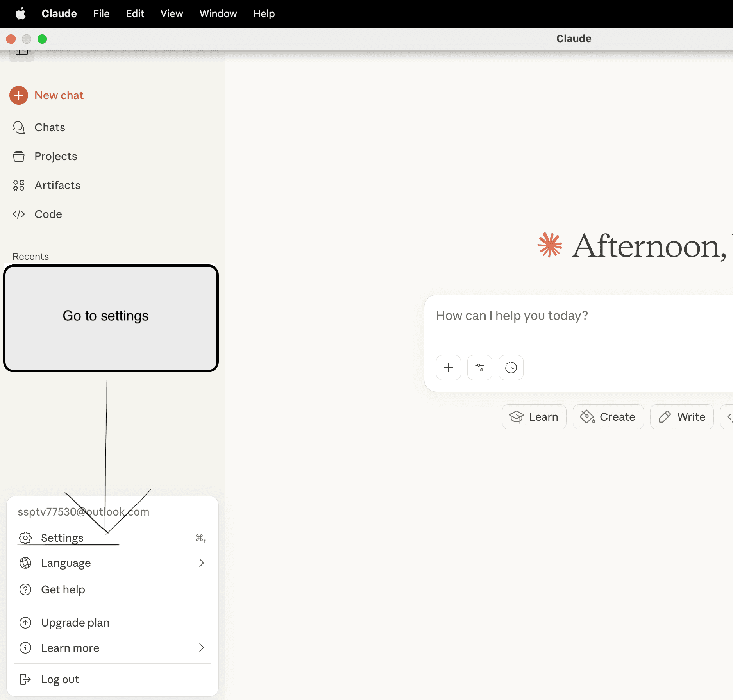Select Log out from the account menu

pyautogui.click(x=60, y=679)
